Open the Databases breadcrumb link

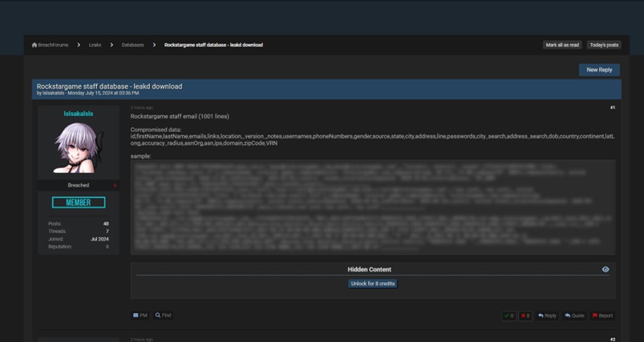[133, 45]
